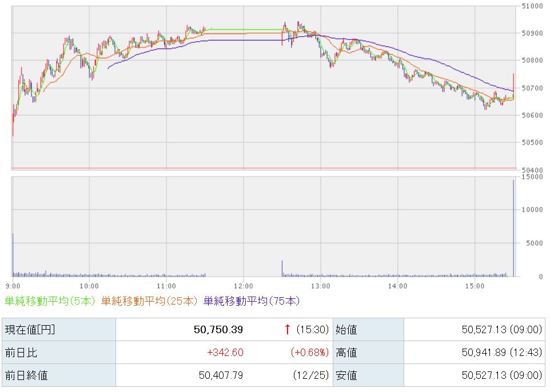Click the afternoon-open volume bar at 12:30

click(x=282, y=269)
